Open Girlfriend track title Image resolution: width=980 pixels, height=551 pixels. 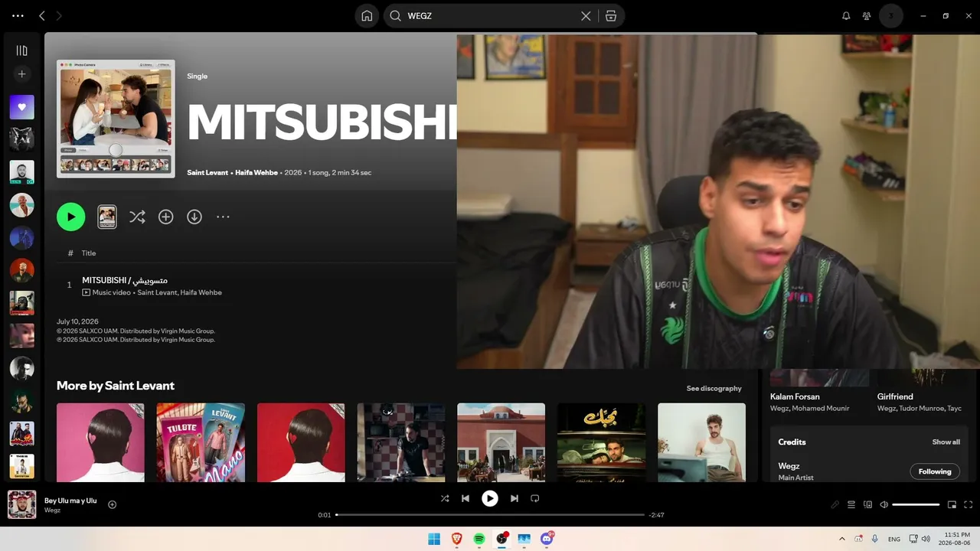(x=895, y=396)
